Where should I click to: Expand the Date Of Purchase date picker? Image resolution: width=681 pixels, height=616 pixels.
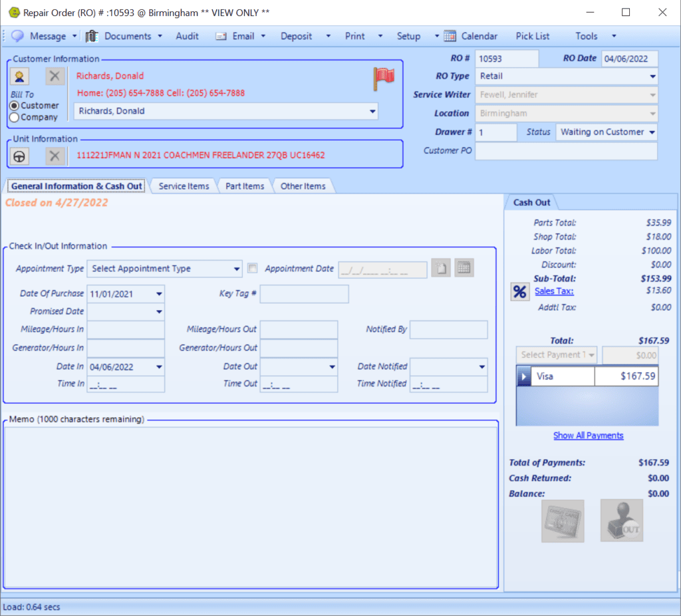tap(158, 293)
